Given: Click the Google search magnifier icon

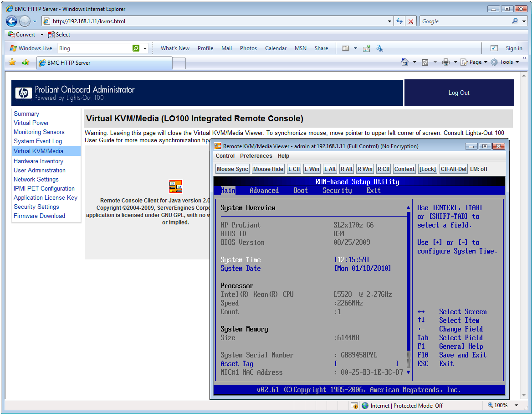Looking at the screenshot, I should click(515, 21).
